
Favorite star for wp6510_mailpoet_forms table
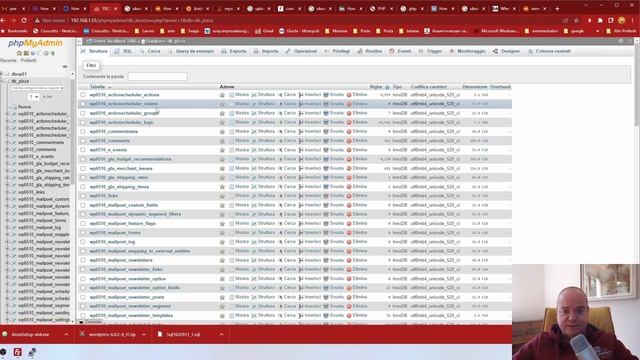tap(222, 233)
